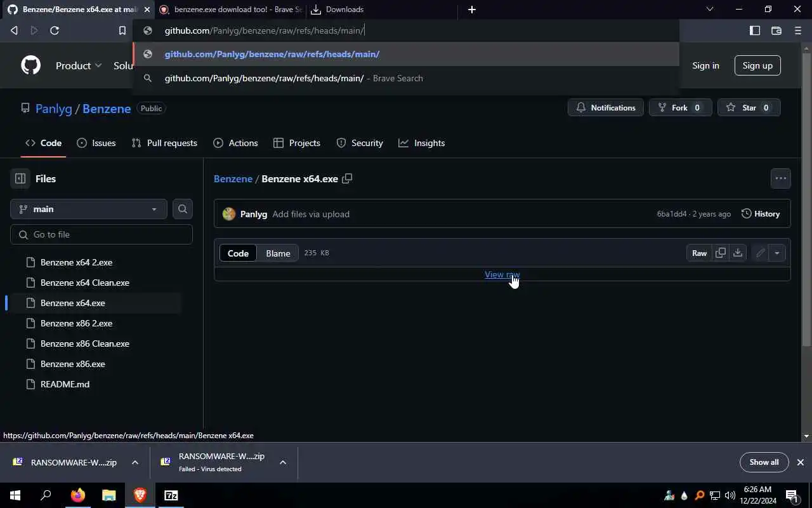
Task: Switch to the Blame view
Action: (278, 253)
